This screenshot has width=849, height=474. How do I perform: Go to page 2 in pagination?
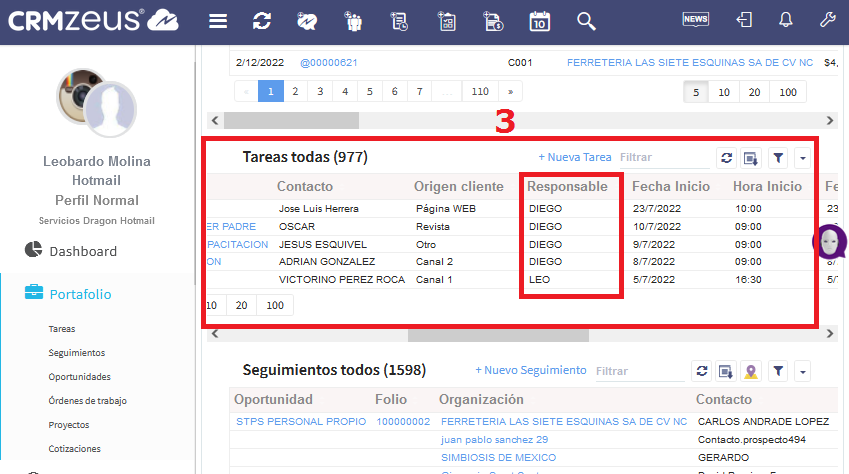coord(295,92)
